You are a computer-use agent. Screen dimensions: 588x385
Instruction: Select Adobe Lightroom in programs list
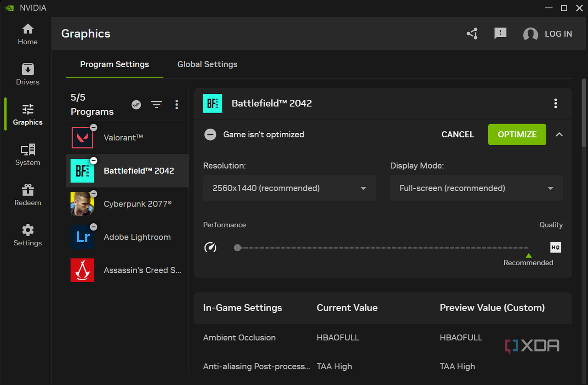[x=127, y=237]
